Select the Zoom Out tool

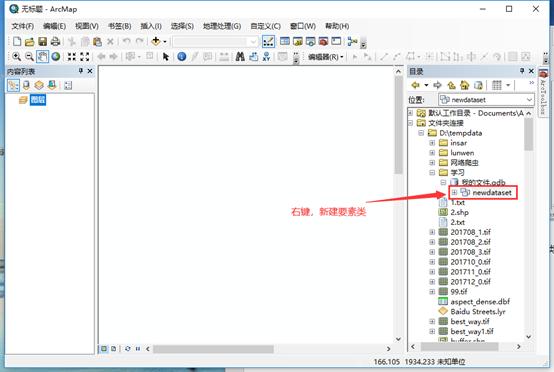[30, 57]
